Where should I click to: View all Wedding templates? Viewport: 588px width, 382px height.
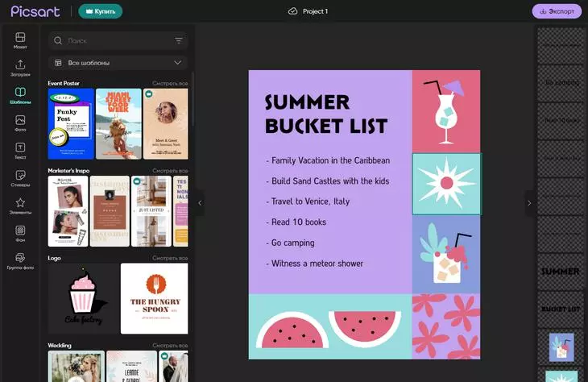170,345
